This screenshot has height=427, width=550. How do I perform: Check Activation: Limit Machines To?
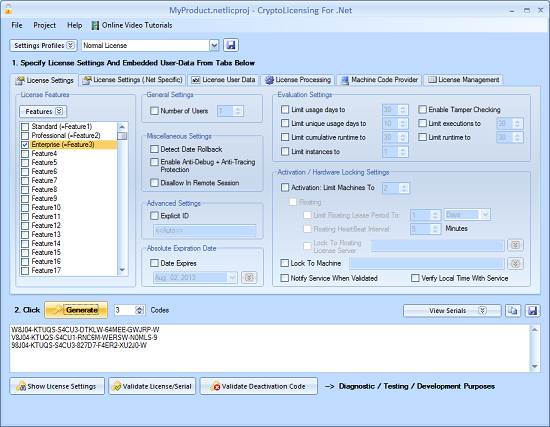285,187
